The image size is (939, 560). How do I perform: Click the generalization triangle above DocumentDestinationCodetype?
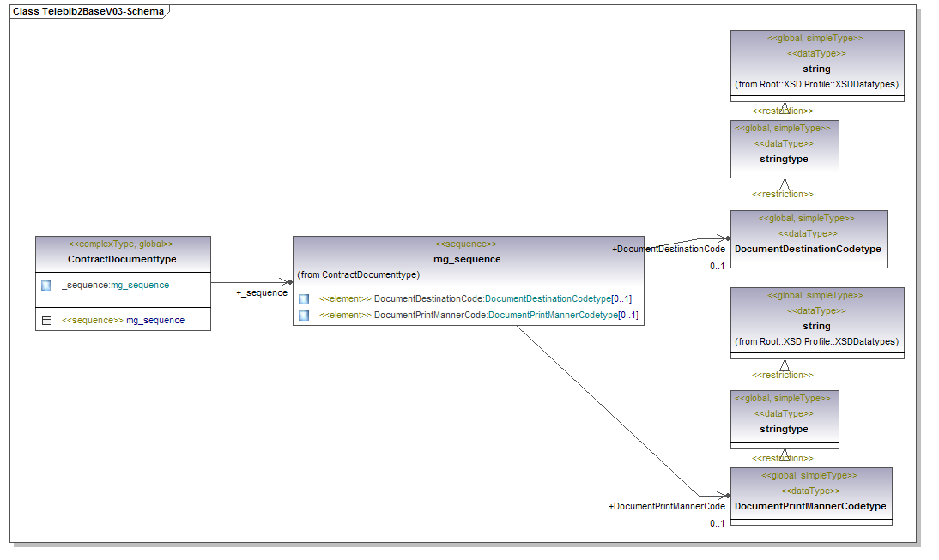(784, 185)
